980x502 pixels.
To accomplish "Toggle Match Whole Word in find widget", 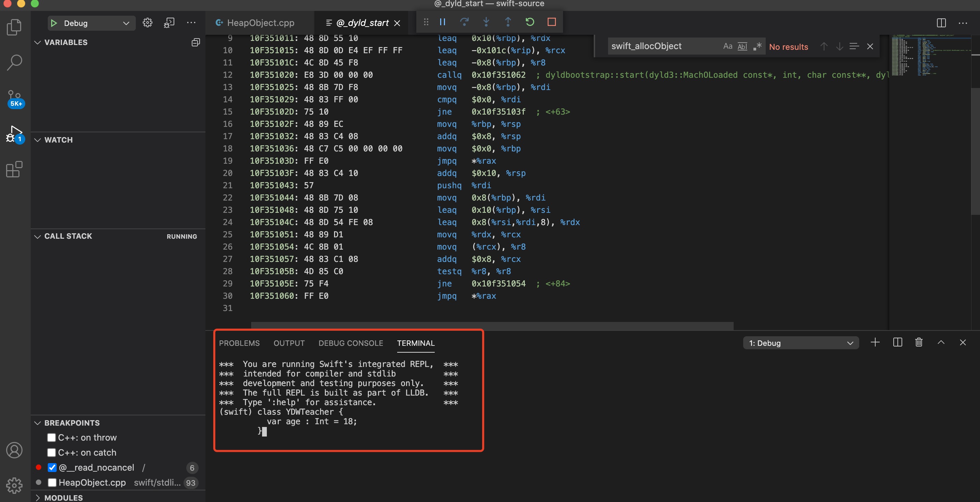I will coord(742,46).
